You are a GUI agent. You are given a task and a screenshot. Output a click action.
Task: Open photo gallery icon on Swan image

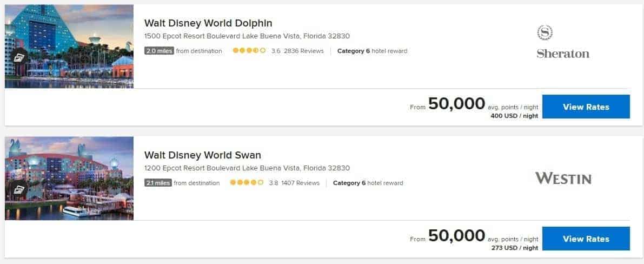pyautogui.click(x=18, y=189)
